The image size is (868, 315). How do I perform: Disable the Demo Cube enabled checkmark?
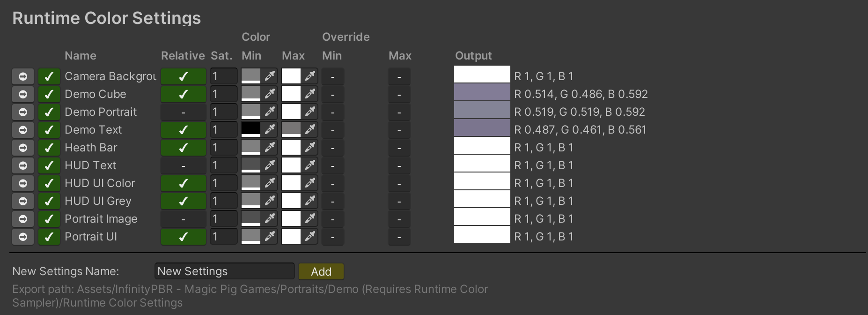click(x=49, y=94)
